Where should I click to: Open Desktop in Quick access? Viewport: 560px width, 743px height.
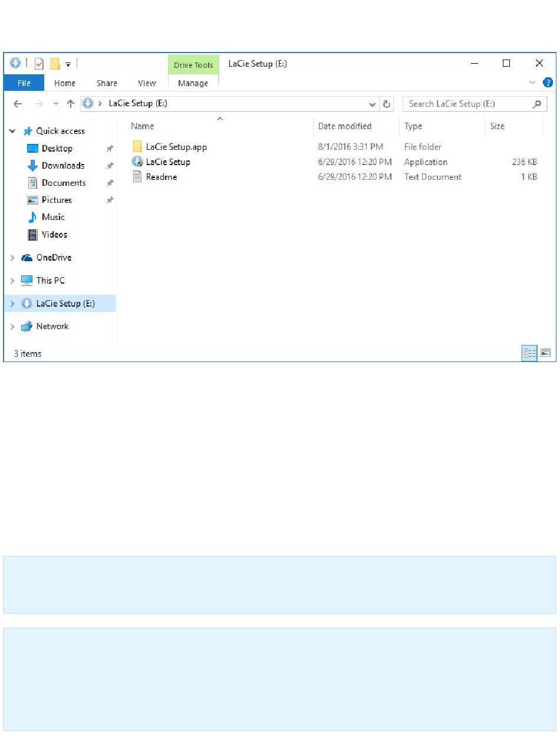[57, 149]
